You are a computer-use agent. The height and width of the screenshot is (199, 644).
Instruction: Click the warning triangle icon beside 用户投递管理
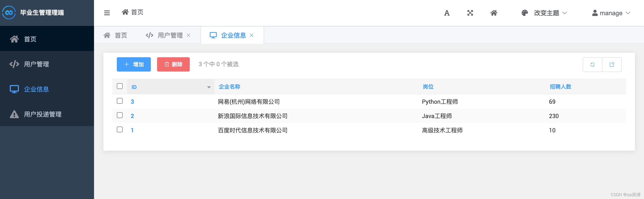pyautogui.click(x=14, y=114)
